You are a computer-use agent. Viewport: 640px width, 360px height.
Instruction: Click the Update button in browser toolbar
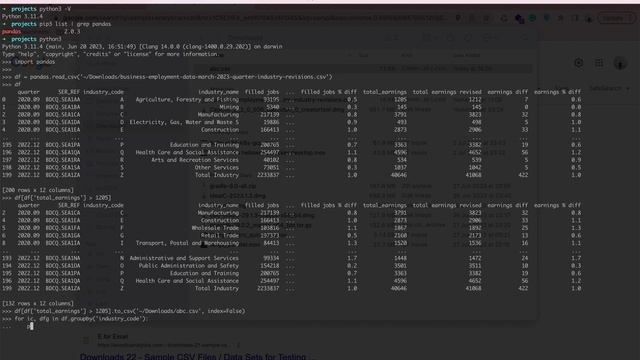[617, 18]
